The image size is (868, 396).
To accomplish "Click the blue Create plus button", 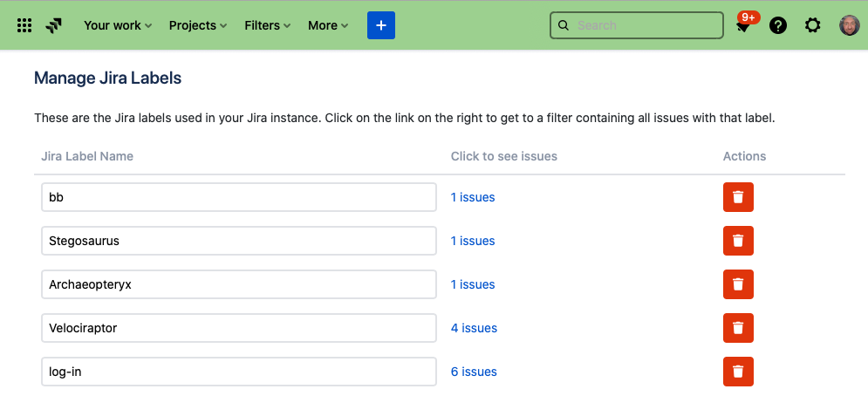I will 381,25.
